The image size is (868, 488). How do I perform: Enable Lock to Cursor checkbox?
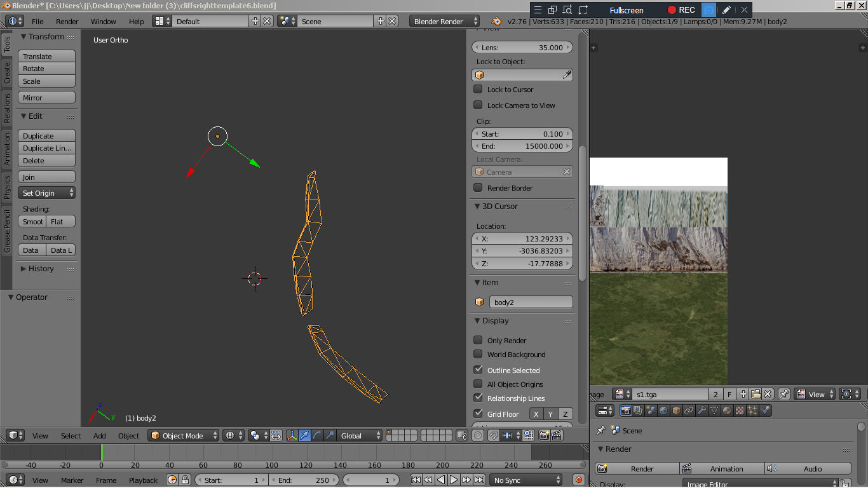click(x=478, y=90)
